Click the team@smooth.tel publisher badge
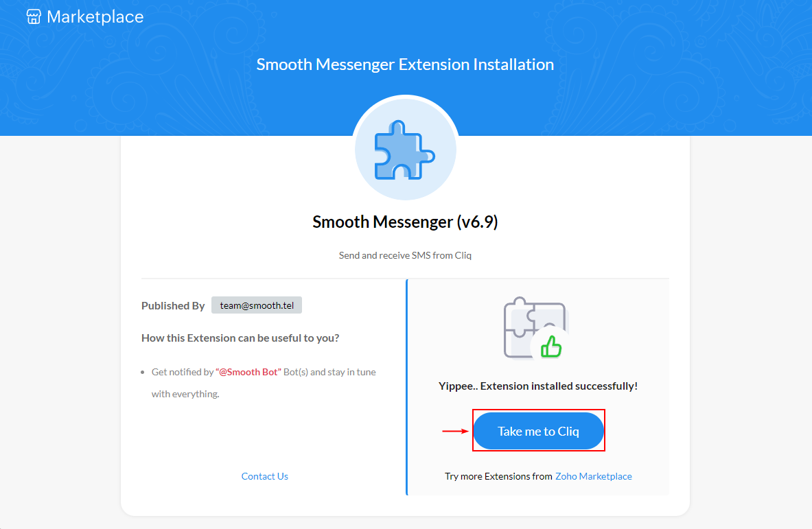The width and height of the screenshot is (812, 529). click(x=256, y=305)
